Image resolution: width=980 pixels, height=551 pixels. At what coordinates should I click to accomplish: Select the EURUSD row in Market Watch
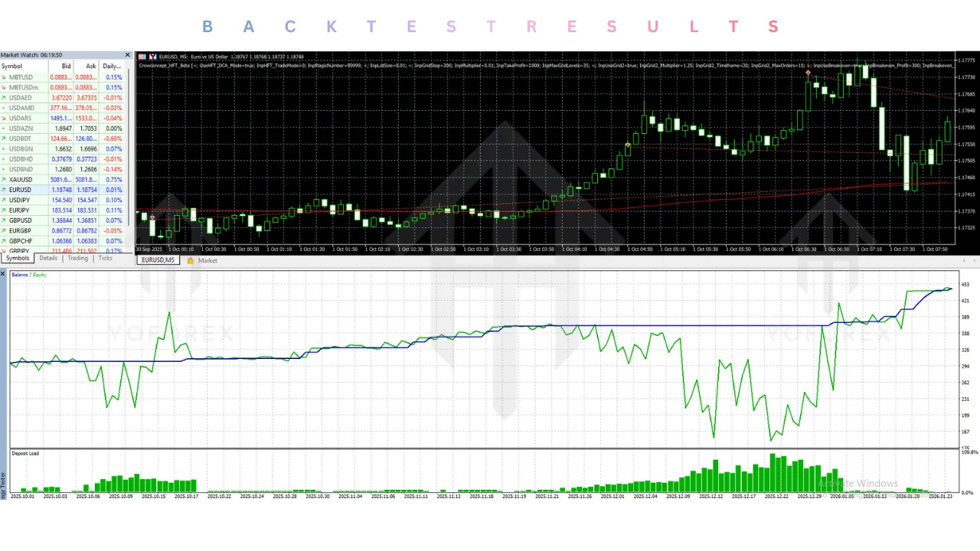tap(63, 190)
